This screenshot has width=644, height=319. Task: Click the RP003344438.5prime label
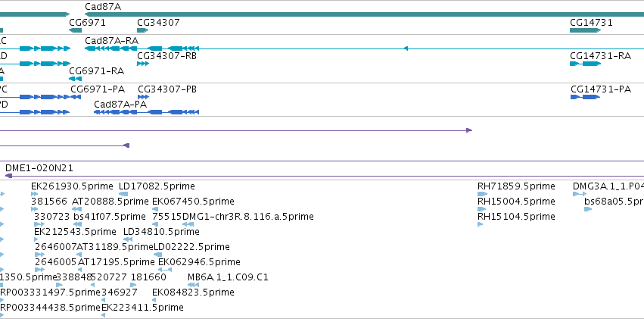50,308
